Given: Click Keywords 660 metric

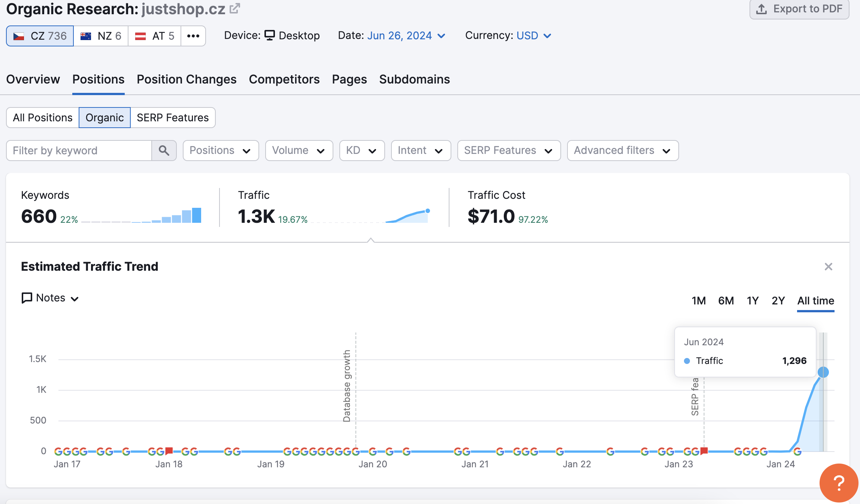Looking at the screenshot, I should click(39, 216).
